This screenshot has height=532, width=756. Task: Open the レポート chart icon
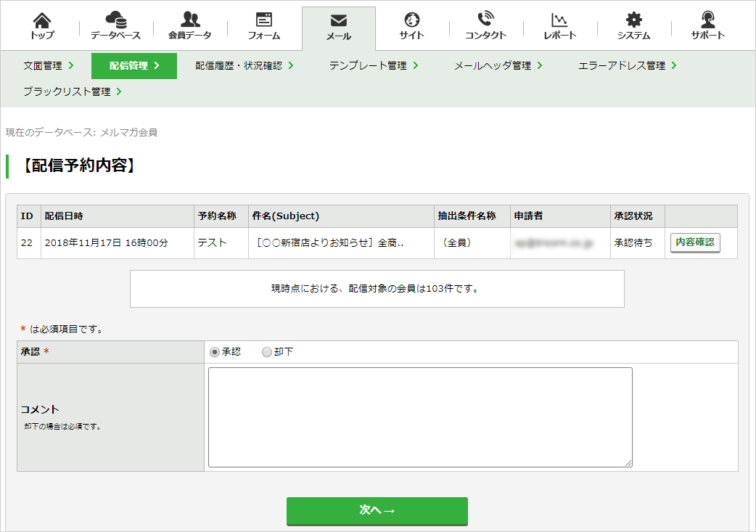pos(559,20)
